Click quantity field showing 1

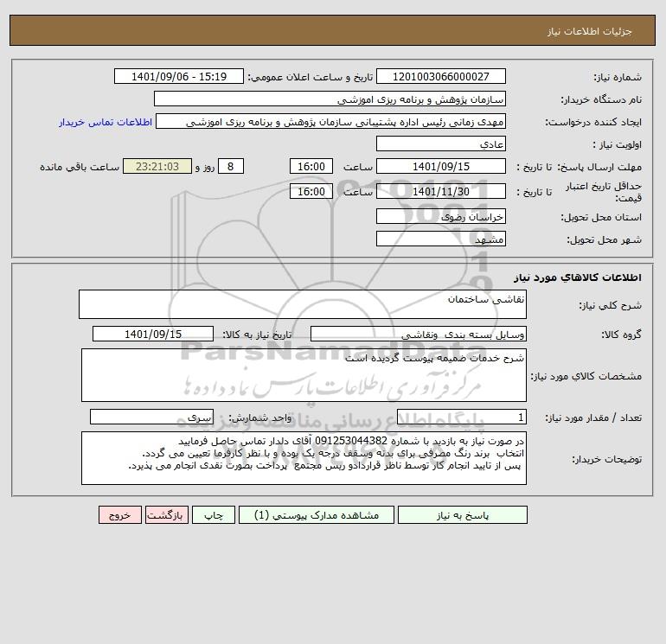[x=462, y=417]
